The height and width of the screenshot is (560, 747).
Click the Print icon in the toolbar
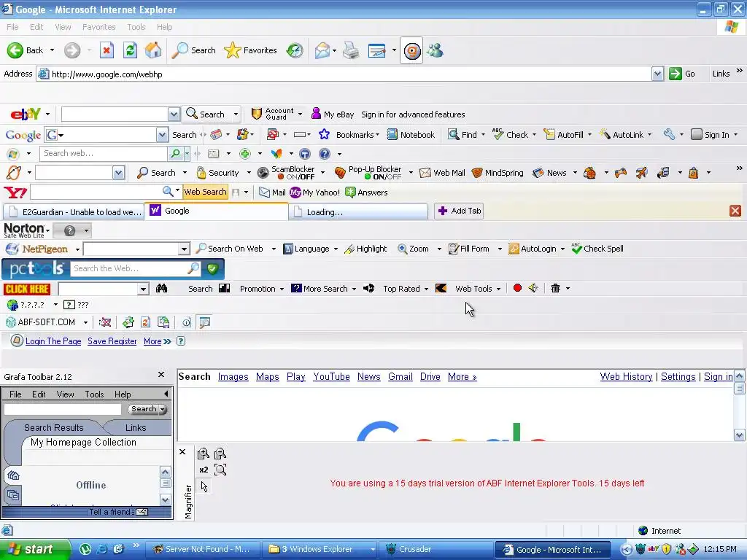click(351, 50)
